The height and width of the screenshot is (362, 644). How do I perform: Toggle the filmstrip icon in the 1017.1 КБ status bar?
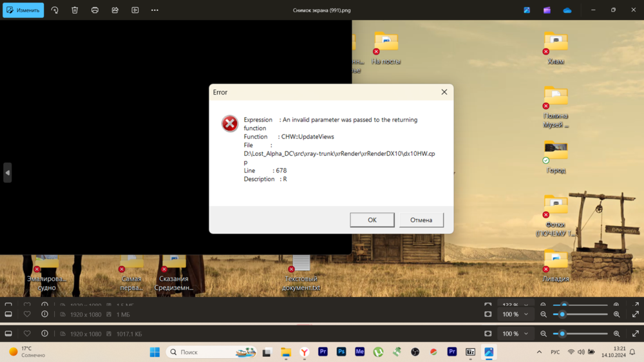pos(8,334)
